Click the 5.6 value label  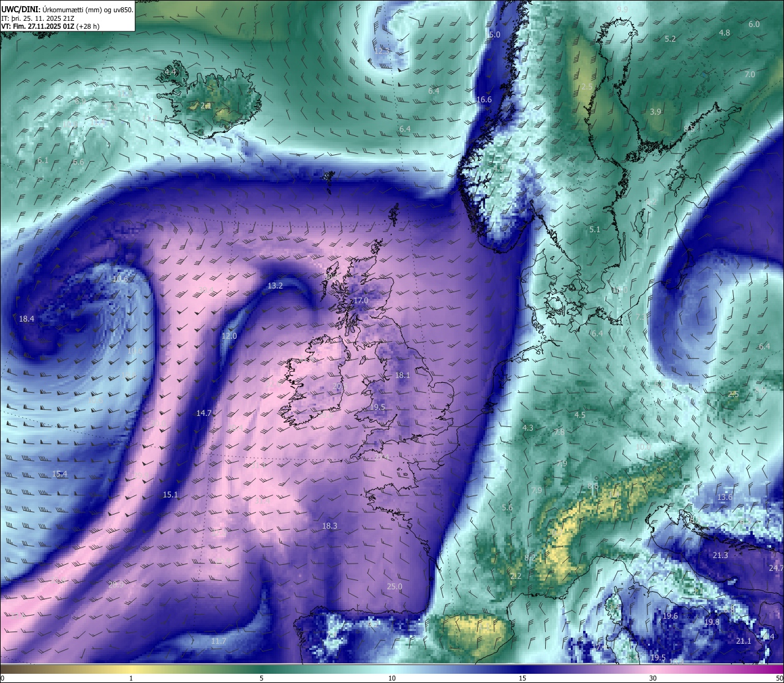(x=507, y=508)
